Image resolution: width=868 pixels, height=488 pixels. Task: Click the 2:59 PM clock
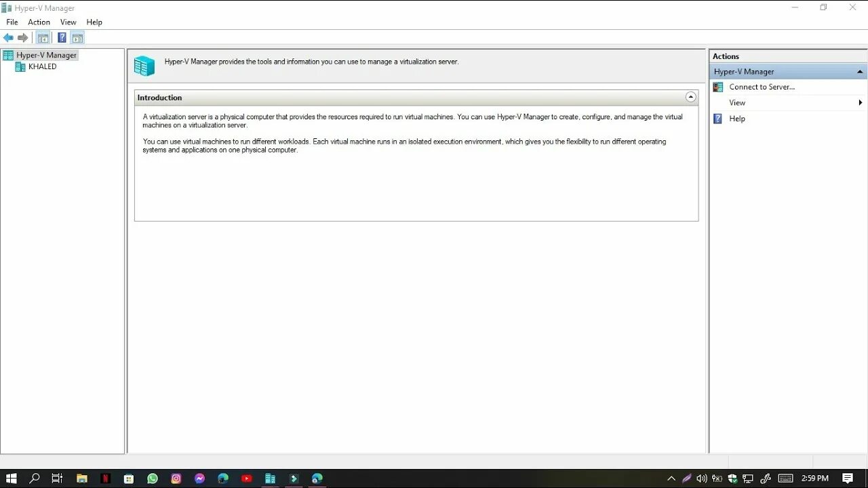click(815, 479)
